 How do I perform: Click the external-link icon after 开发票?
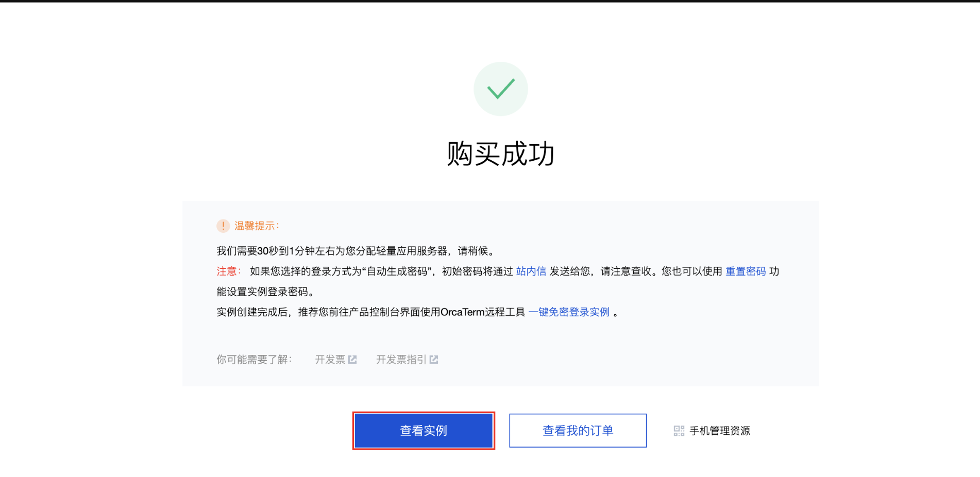click(x=352, y=360)
